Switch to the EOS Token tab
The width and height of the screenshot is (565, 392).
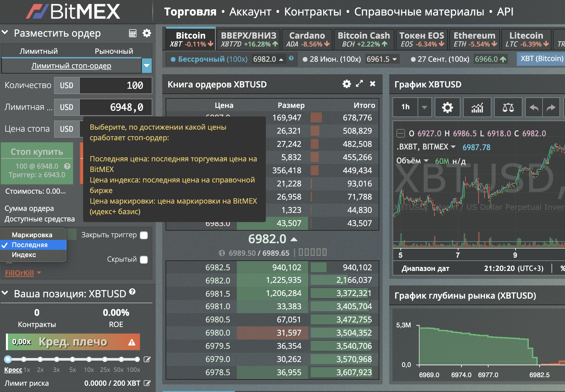coord(422,39)
